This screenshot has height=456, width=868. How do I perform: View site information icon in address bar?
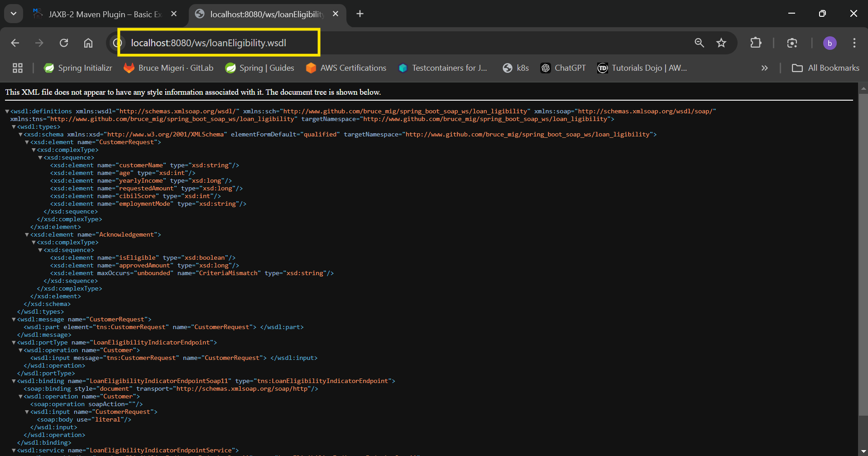(118, 43)
